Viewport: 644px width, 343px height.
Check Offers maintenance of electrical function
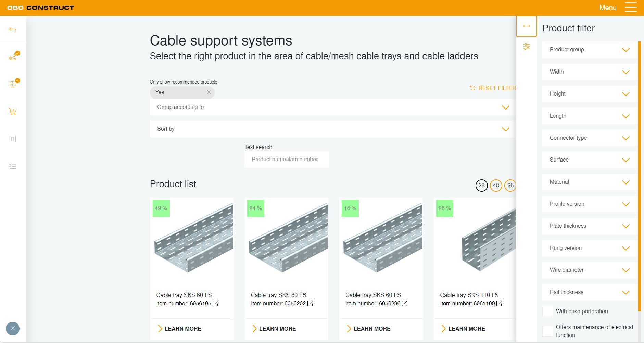tap(548, 331)
